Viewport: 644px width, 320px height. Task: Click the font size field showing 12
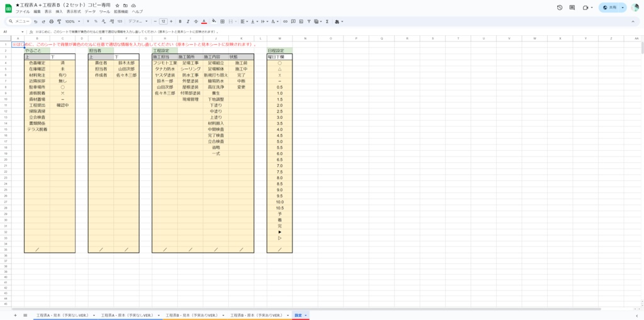[163, 21]
